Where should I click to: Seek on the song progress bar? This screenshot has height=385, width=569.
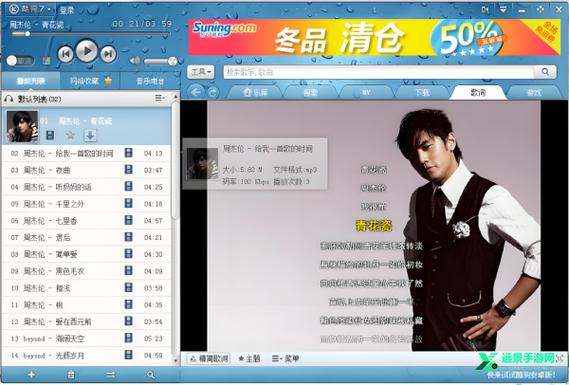[x=91, y=34]
